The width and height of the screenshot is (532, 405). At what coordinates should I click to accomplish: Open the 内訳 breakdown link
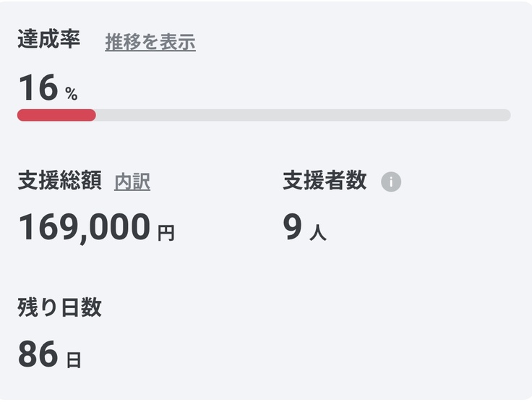(132, 182)
